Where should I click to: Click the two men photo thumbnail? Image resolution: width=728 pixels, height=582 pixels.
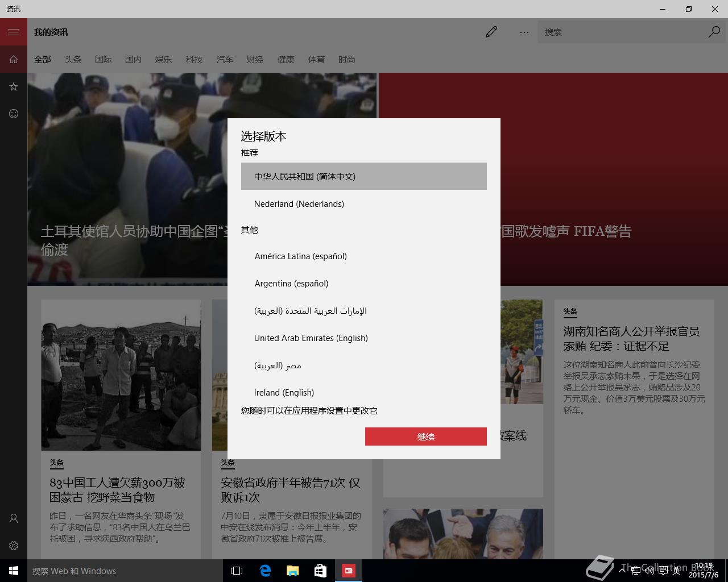tap(463, 534)
